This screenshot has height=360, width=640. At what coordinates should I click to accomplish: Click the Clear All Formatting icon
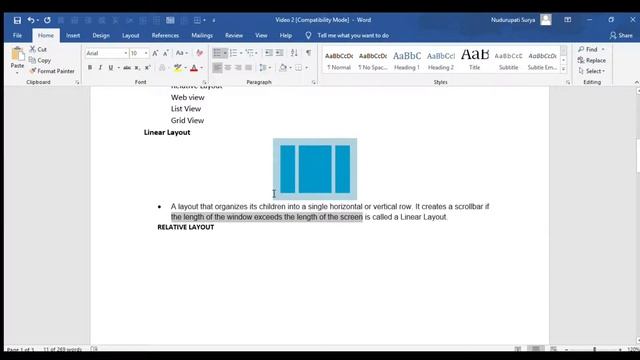coord(200,53)
